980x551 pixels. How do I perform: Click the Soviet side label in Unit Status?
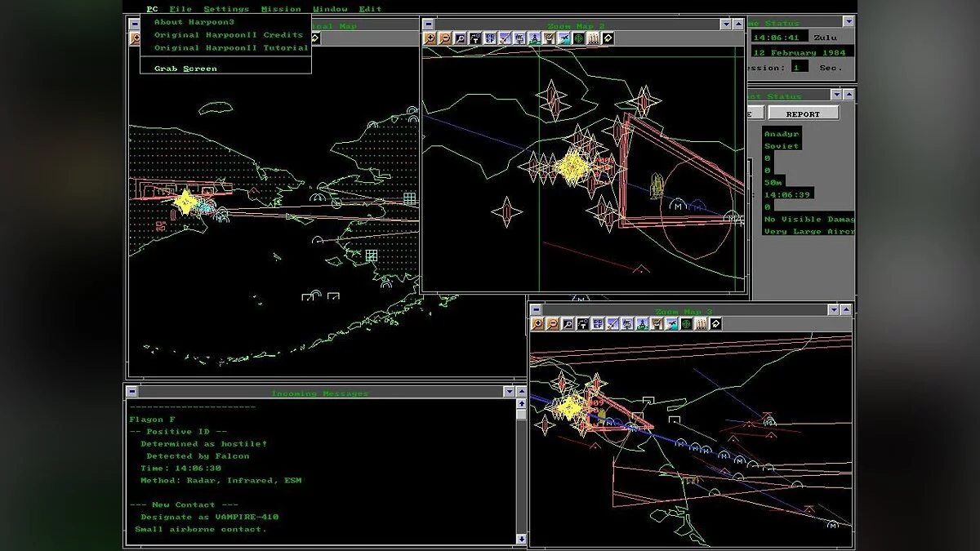[x=782, y=146]
